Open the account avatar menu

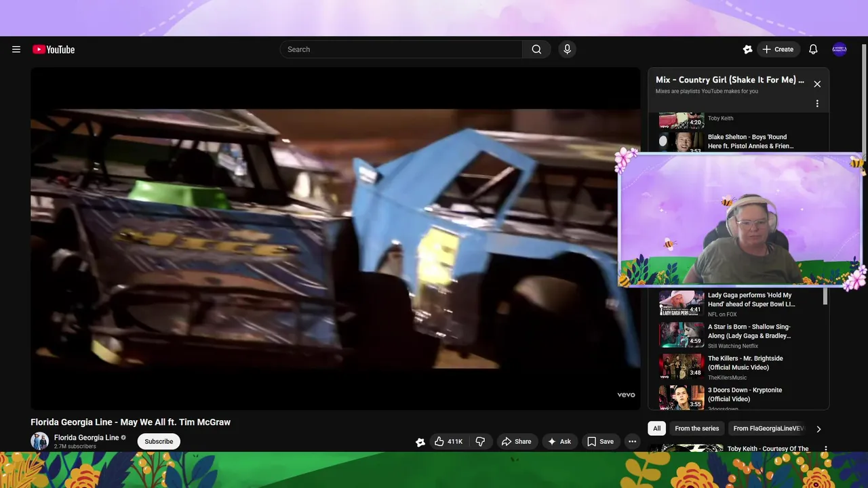click(840, 49)
